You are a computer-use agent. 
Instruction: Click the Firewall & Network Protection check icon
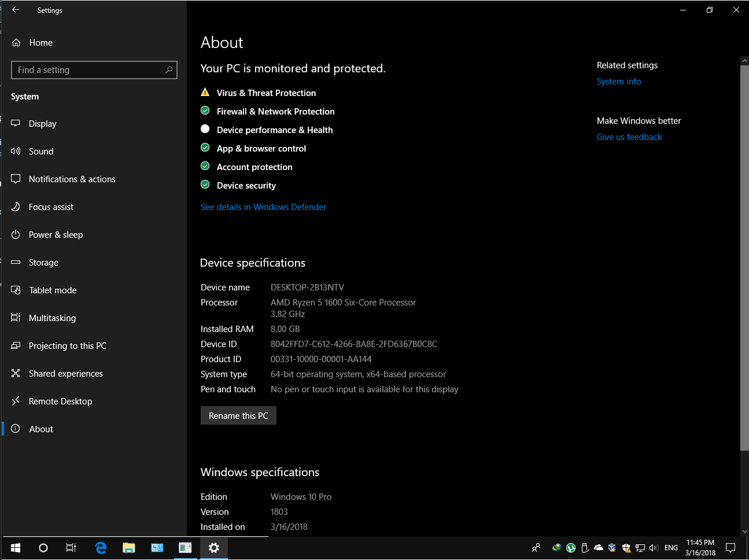pos(205,110)
